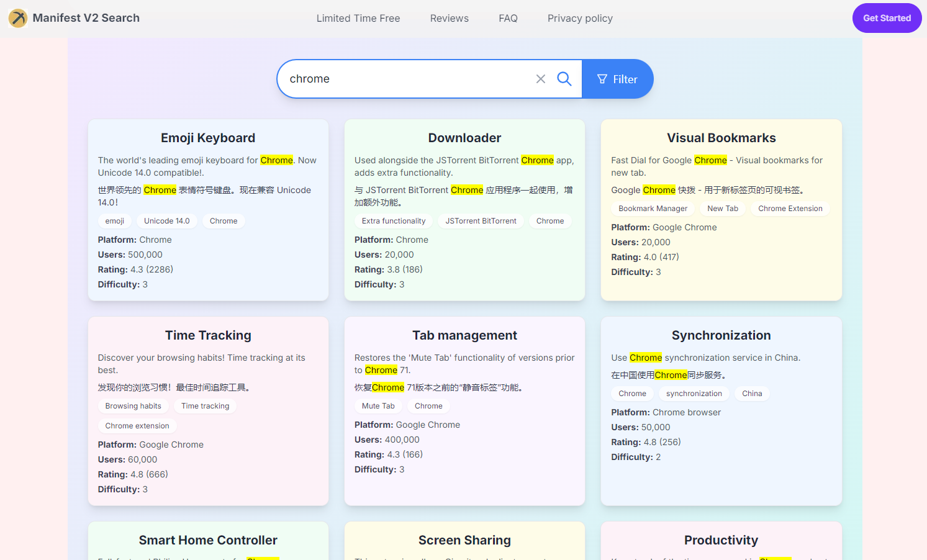
Task: Open the Emoji Keyboard card title
Action: click(208, 138)
